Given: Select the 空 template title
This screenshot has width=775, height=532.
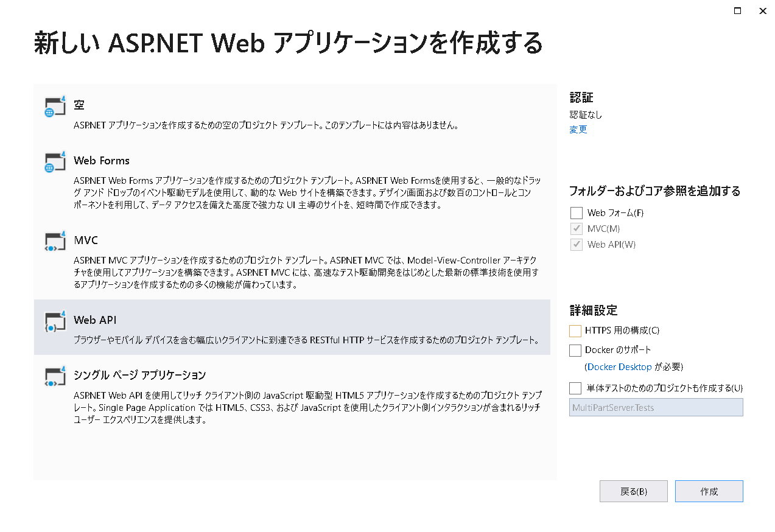Looking at the screenshot, I should coord(79,105).
